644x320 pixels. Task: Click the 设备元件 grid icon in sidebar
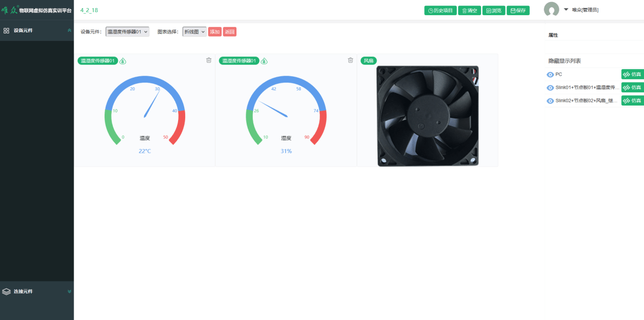(x=7, y=30)
